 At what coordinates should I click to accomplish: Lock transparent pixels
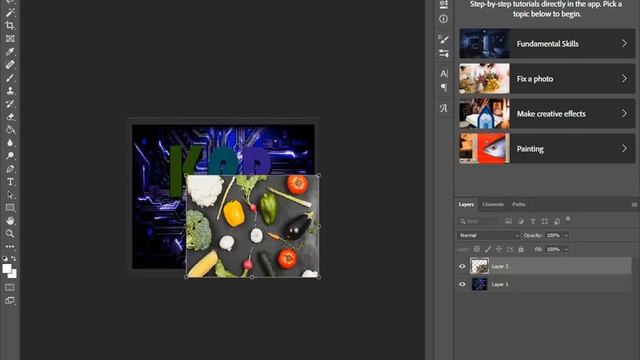[476, 249]
